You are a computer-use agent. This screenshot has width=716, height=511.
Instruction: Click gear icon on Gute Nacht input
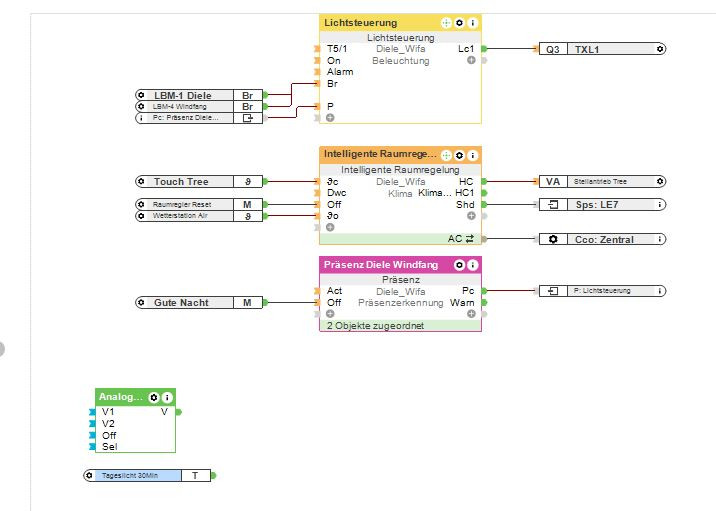pyautogui.click(x=141, y=302)
